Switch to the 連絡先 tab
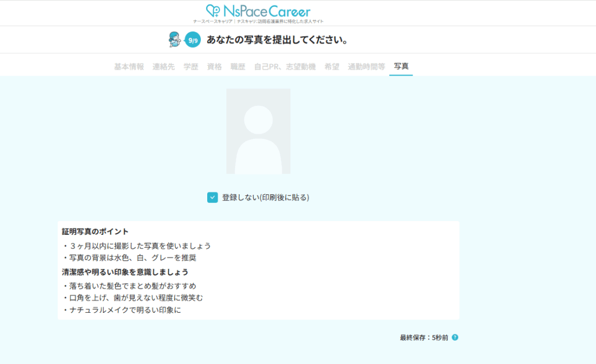This screenshot has width=596, height=364. [164, 67]
